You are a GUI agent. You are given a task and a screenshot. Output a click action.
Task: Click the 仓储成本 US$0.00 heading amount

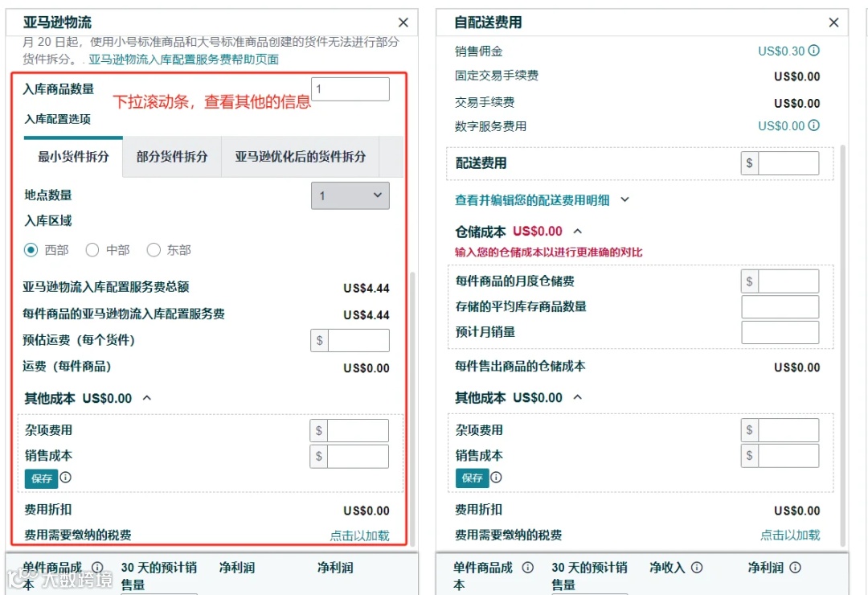tap(538, 231)
